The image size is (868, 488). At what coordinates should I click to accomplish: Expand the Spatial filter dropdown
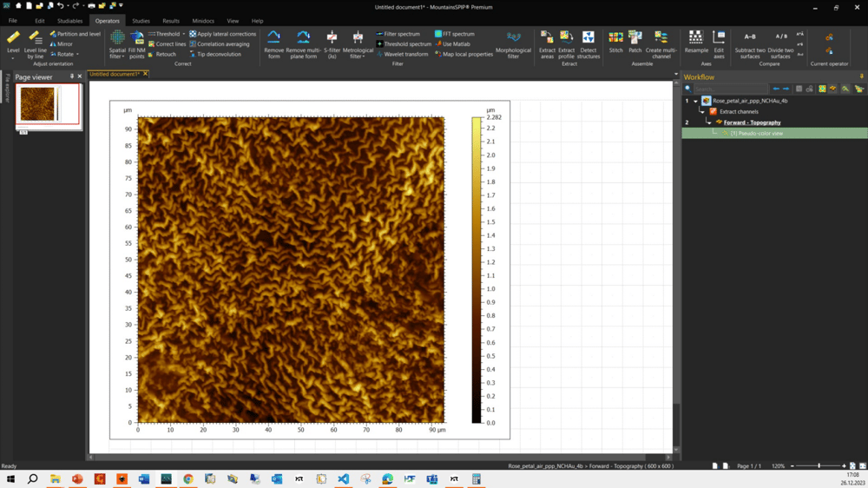[123, 56]
